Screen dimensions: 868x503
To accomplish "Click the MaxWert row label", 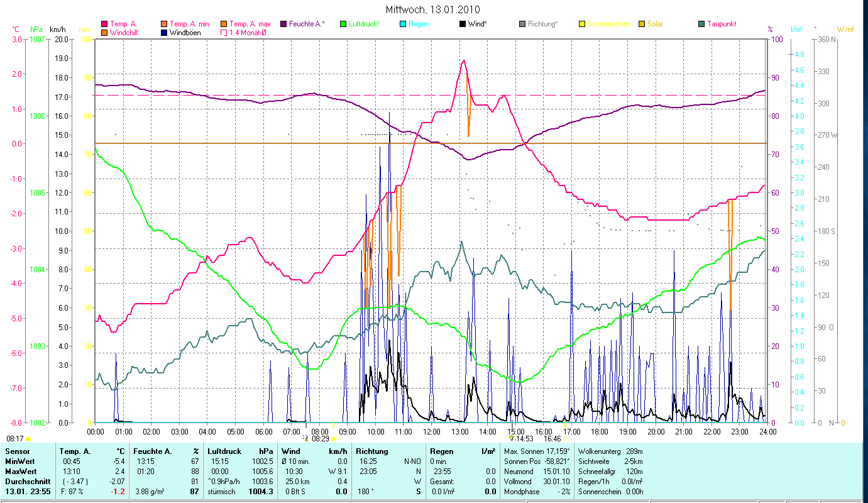I will (21, 472).
